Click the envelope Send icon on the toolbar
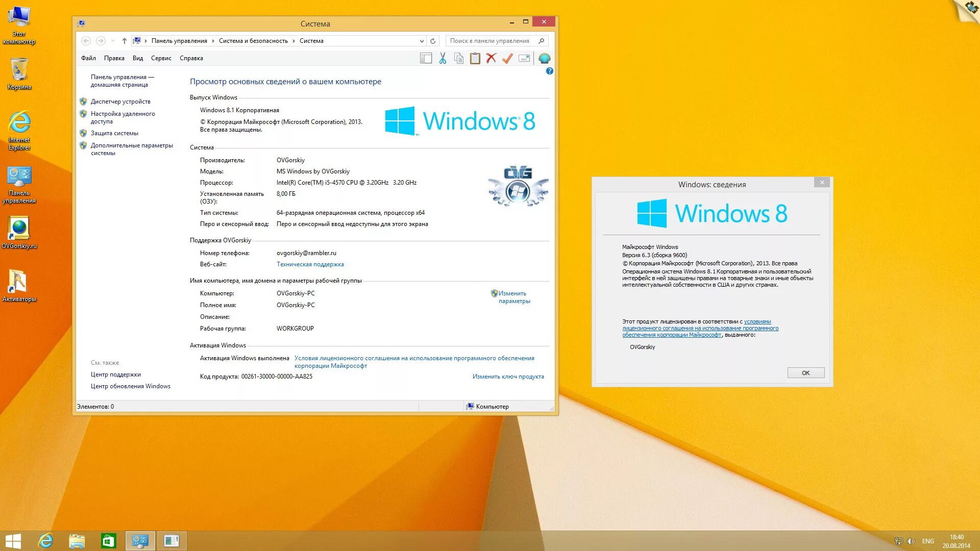This screenshot has height=551, width=980. click(x=523, y=58)
